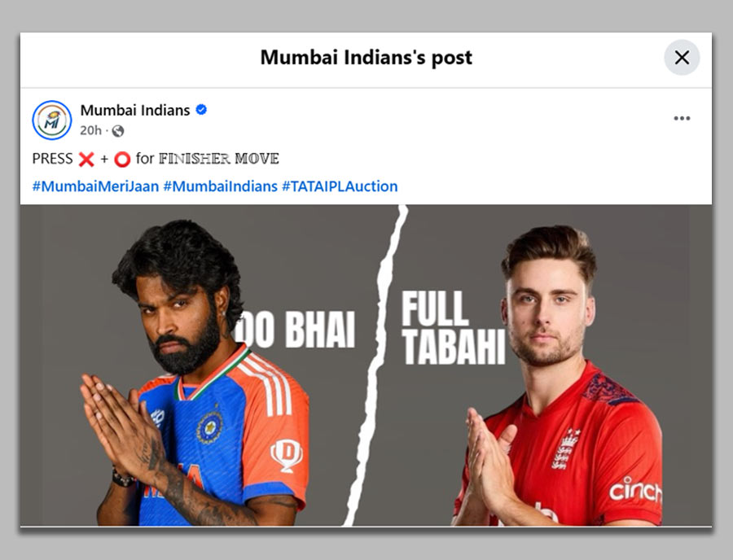733x560 pixels.
Task: Click the Dream11 logo on the orange sleeve
Action: pos(286,455)
